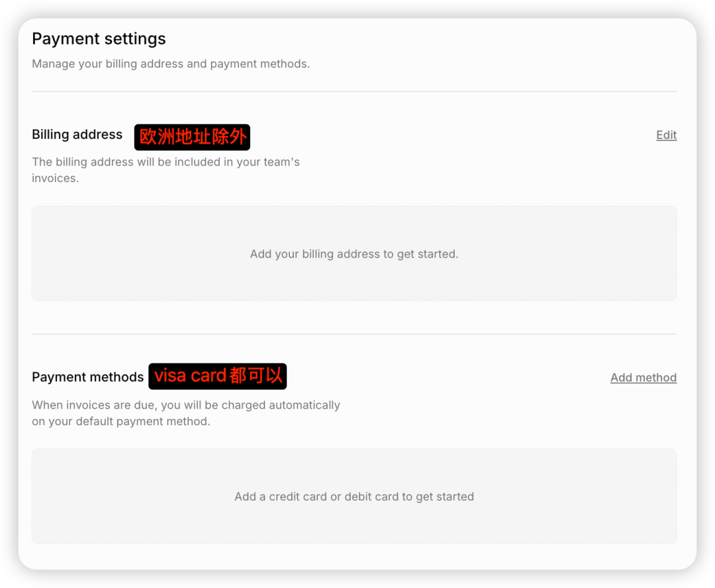This screenshot has width=715, height=588.
Task: Click the Add method link
Action: pyautogui.click(x=643, y=377)
